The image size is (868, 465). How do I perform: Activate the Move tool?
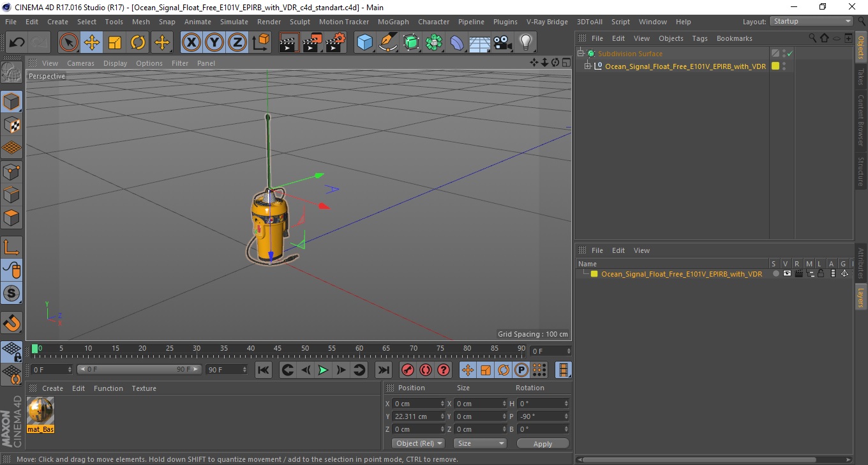pyautogui.click(x=92, y=43)
